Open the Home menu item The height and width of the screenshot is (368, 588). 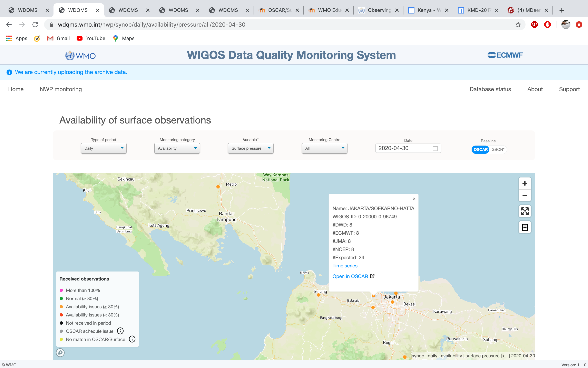16,89
